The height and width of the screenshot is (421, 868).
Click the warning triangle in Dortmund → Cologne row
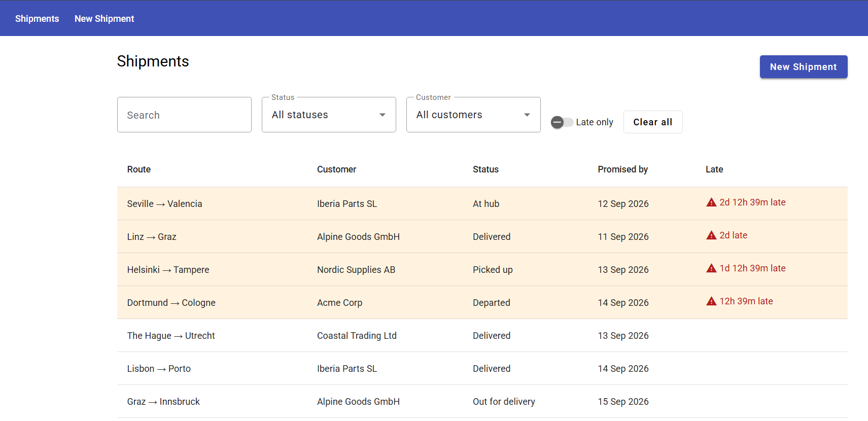pos(711,301)
